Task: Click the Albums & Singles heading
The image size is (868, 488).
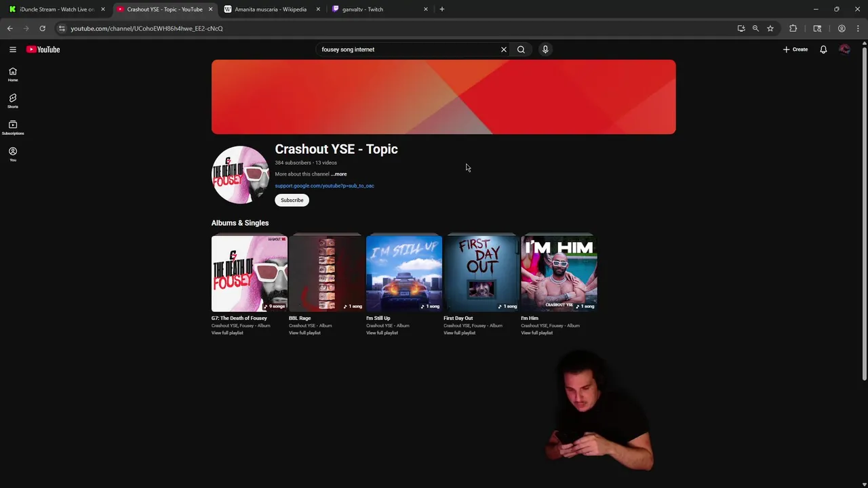Action: (240, 223)
